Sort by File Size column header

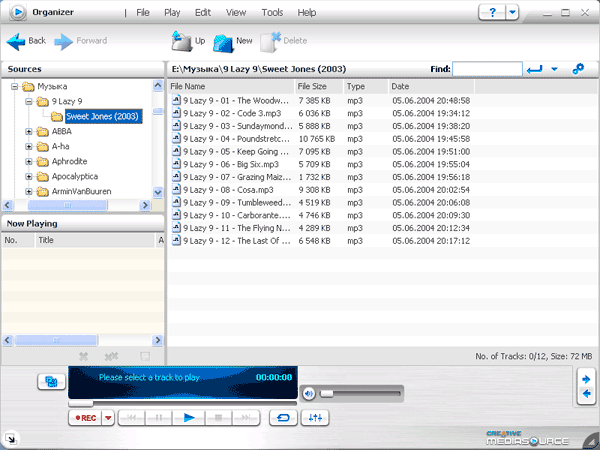coord(318,86)
